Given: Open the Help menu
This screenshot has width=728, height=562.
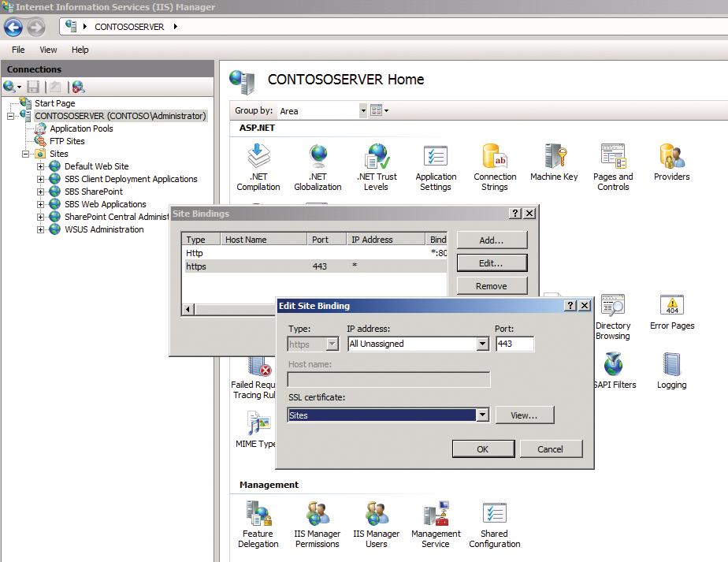Looking at the screenshot, I should [x=80, y=50].
